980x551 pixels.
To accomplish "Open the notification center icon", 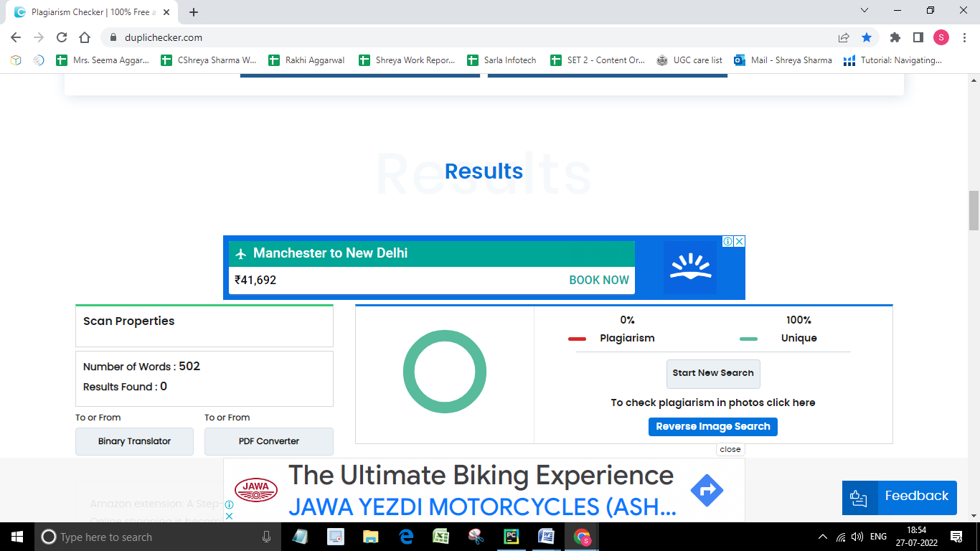I will 956,537.
